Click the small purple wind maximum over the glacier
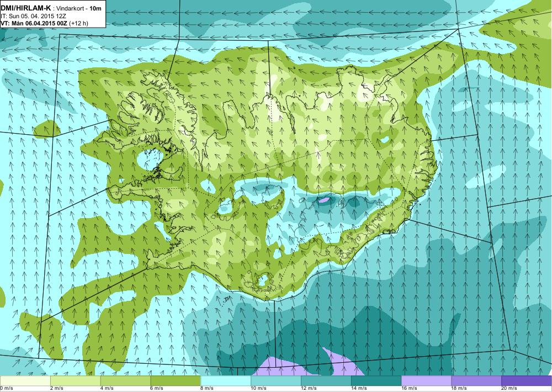The image size is (552, 392). (324, 200)
